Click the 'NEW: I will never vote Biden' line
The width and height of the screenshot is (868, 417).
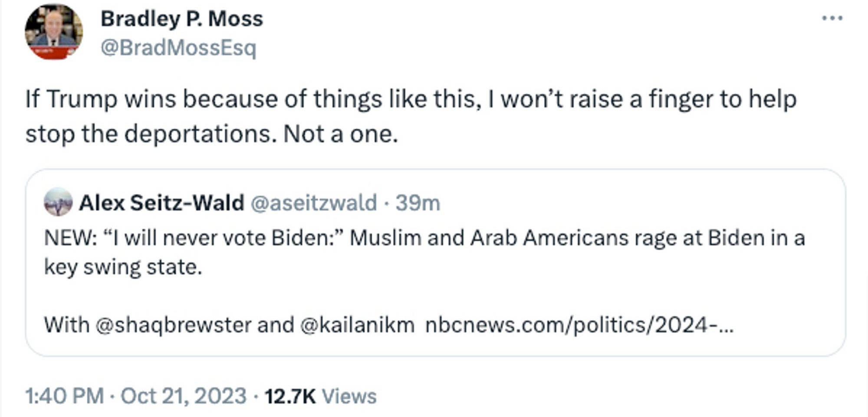[424, 238]
